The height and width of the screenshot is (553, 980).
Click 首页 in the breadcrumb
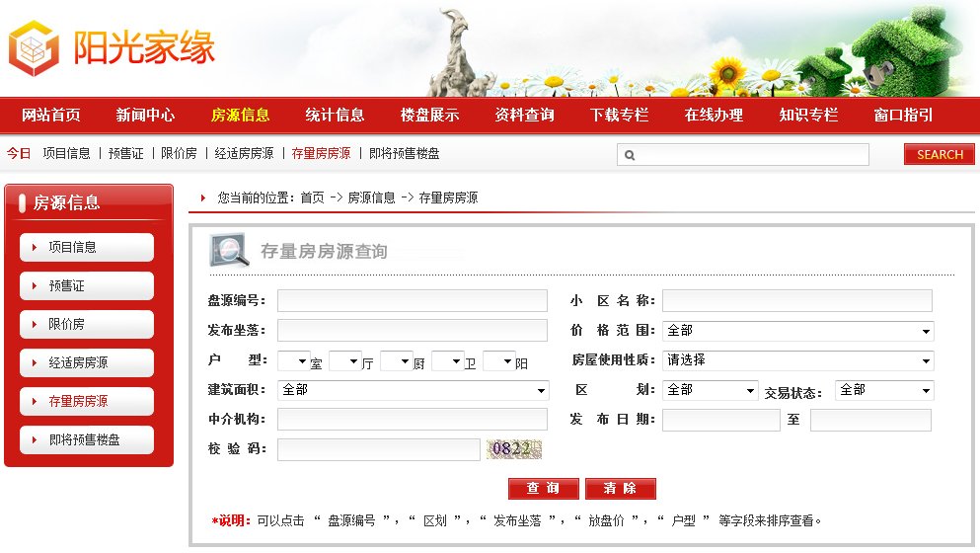[313, 197]
